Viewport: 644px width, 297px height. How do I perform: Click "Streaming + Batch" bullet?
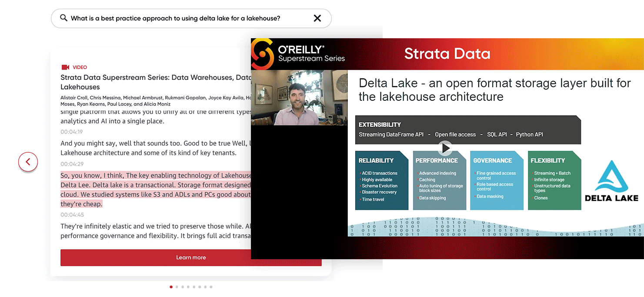point(552,173)
